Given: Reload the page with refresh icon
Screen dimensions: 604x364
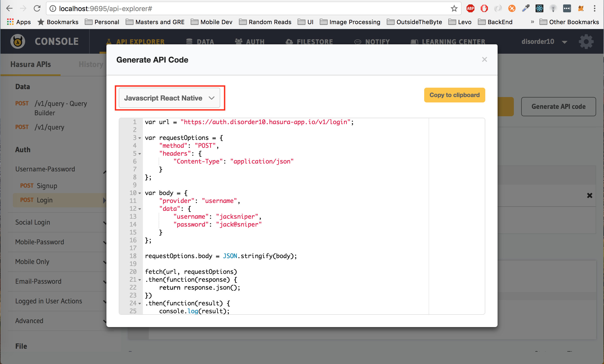Looking at the screenshot, I should pyautogui.click(x=37, y=9).
